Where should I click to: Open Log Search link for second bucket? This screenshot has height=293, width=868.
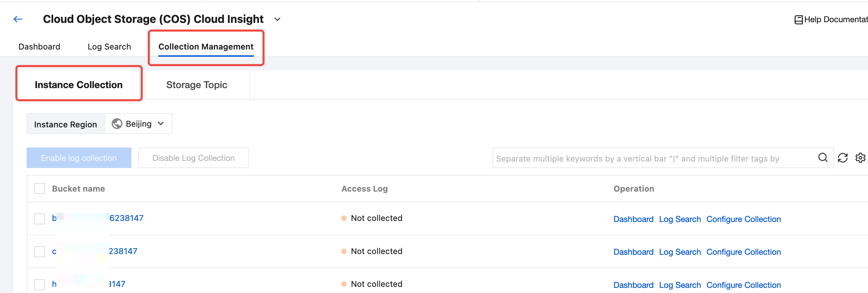pyautogui.click(x=680, y=252)
